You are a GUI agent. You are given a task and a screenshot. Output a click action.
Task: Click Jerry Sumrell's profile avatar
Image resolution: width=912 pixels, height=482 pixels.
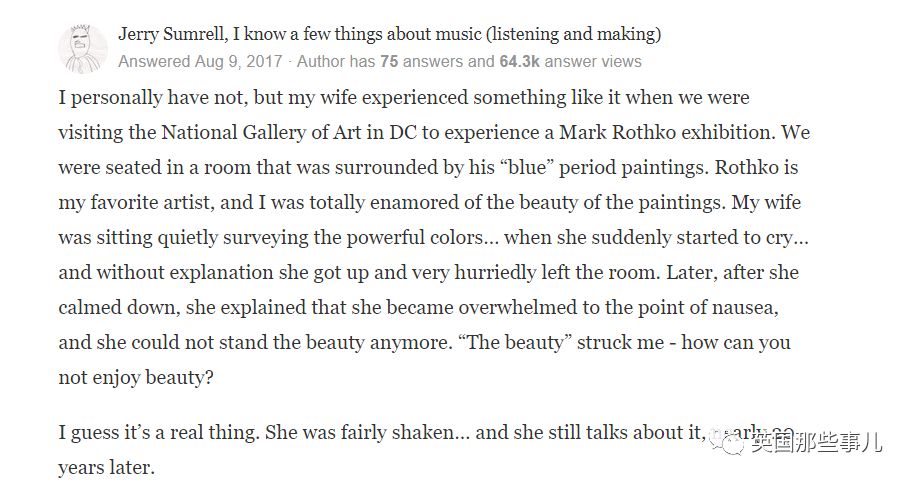(82, 48)
